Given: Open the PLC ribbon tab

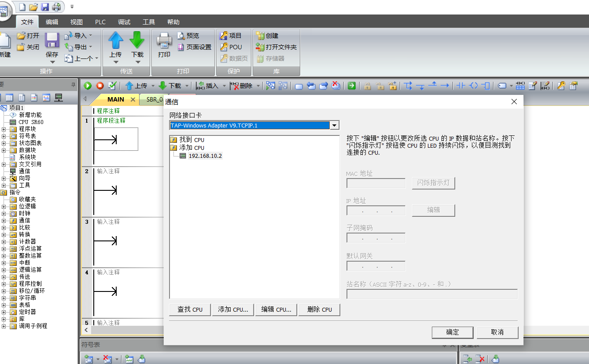Looking at the screenshot, I should pos(100,22).
